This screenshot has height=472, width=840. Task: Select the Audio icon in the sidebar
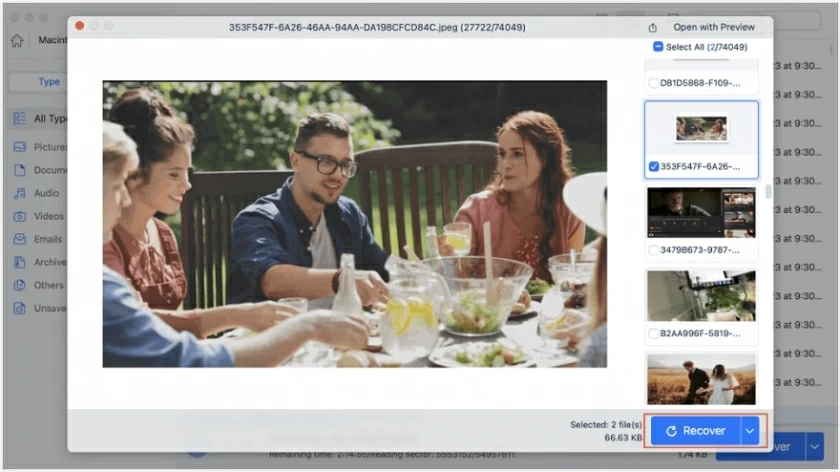click(19, 193)
